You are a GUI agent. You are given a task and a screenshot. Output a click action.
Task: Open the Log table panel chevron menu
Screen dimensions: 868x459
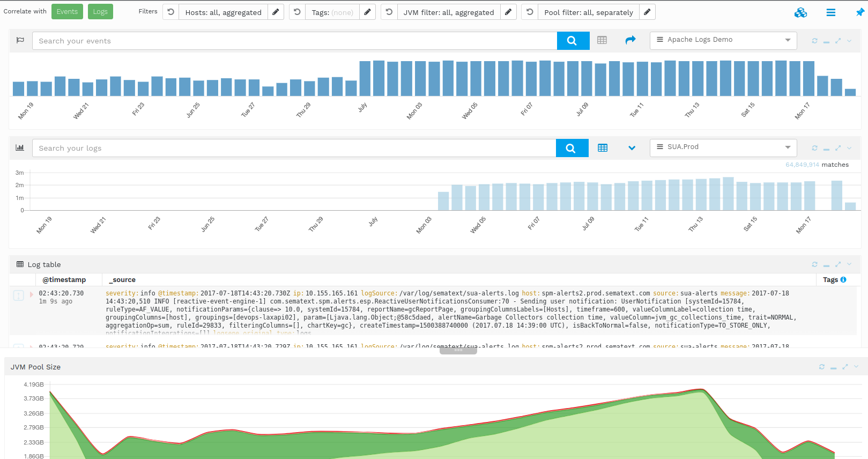pyautogui.click(x=849, y=264)
